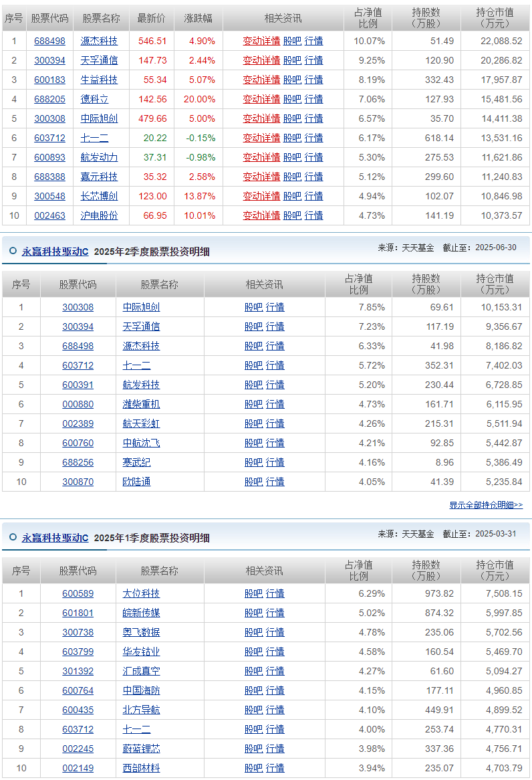The height and width of the screenshot is (780, 532).
Task: Click 截止至: 2025-03-31 date text
Action: (x=480, y=534)
